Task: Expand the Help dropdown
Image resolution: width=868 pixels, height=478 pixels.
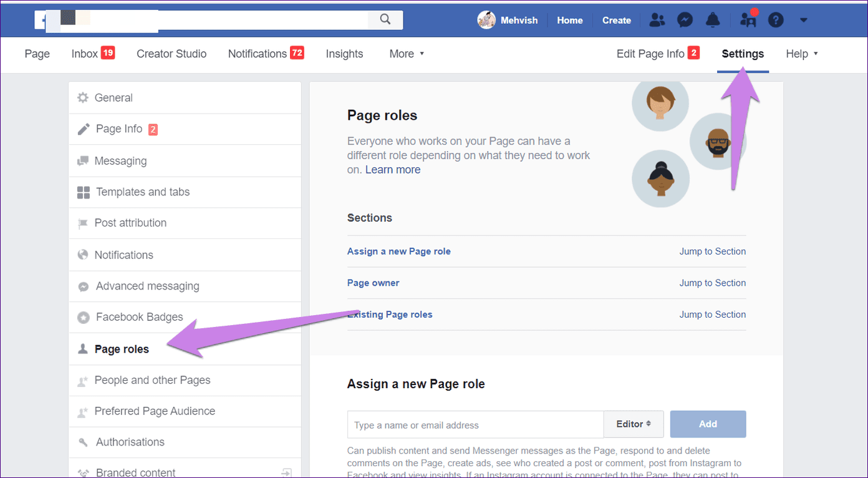Action: click(x=802, y=54)
